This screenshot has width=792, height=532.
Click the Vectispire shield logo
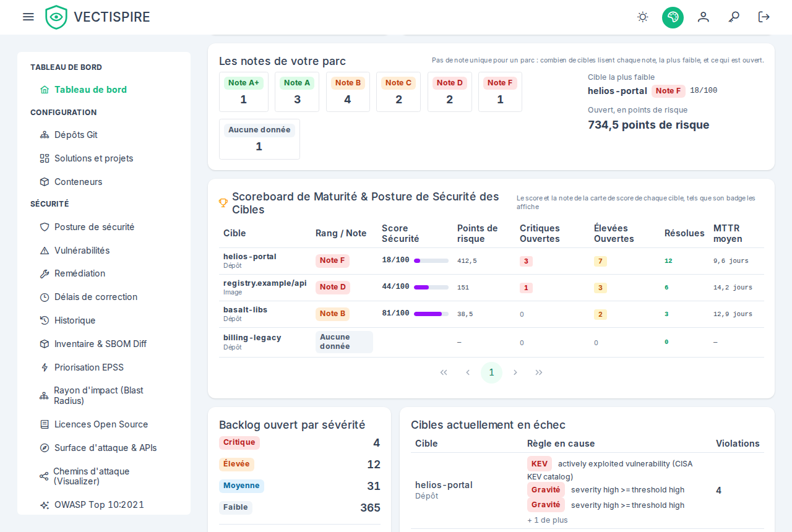tap(56, 17)
